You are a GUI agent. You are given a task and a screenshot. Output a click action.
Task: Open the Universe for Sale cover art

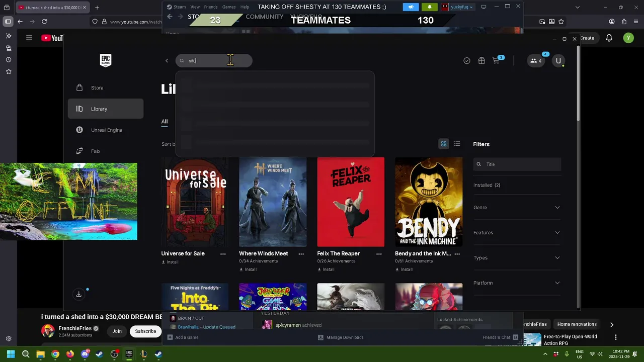coord(195,202)
